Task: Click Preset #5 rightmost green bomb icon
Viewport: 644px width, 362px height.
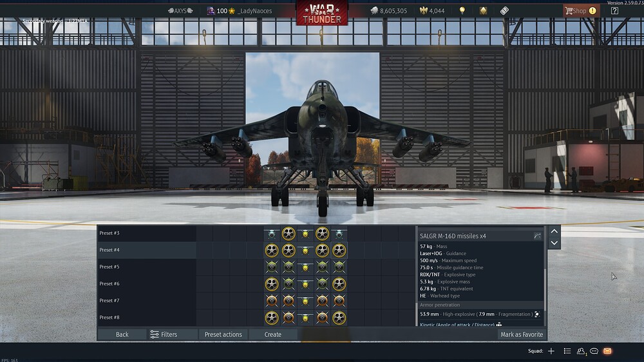Action: click(339, 267)
